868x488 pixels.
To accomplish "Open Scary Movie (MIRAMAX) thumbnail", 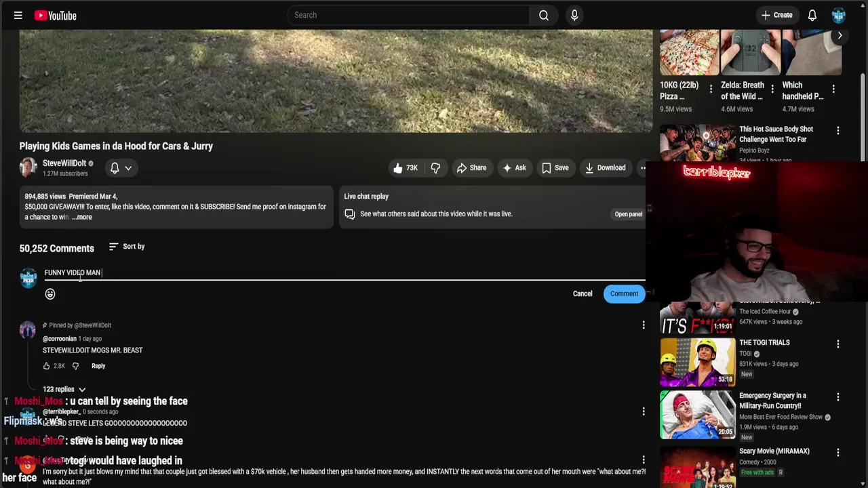I will (697, 467).
